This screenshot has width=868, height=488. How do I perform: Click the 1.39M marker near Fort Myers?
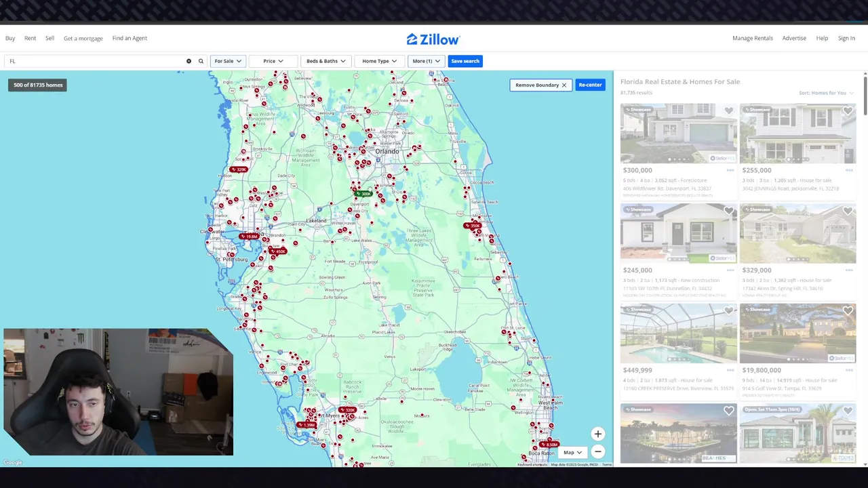point(307,425)
